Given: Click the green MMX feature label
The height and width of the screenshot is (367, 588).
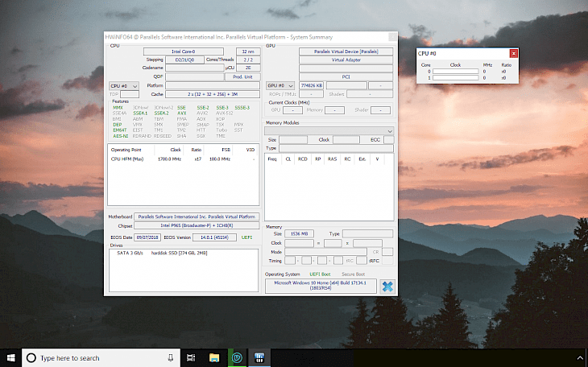Looking at the screenshot, I should tap(118, 108).
